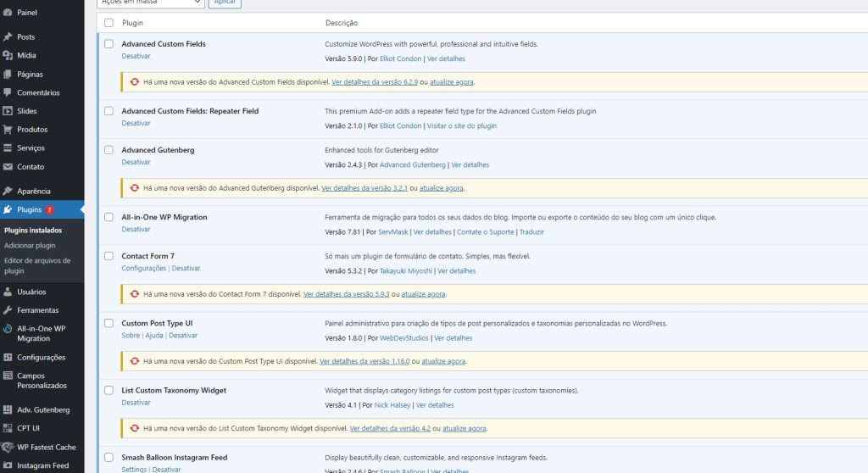Viewport: 868px width, 473px height.
Task: Click update icon in Custom Post Type UI notice
Action: (135, 361)
